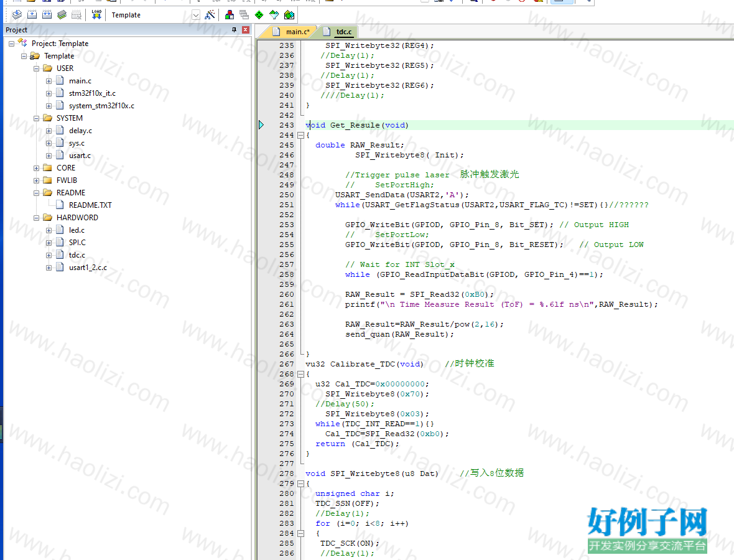Click the greyed Stop Build icon

pos(77,15)
